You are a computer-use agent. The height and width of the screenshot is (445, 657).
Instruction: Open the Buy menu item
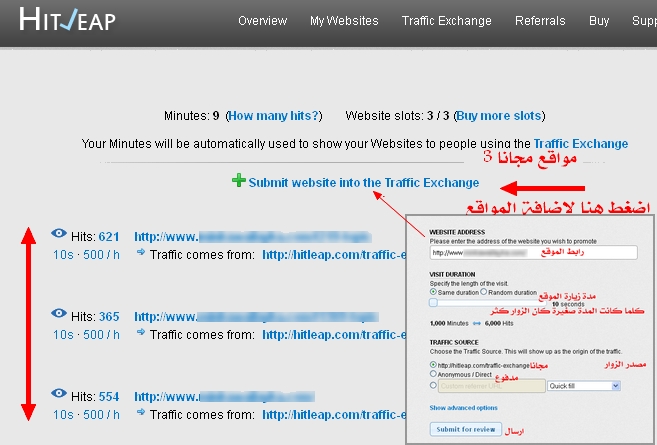tap(599, 21)
